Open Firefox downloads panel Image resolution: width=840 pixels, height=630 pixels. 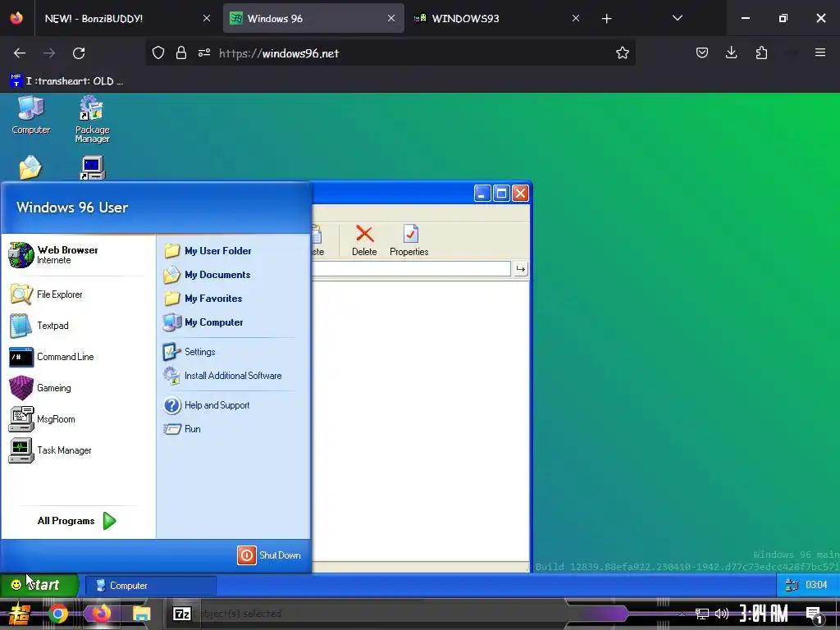coord(731,52)
